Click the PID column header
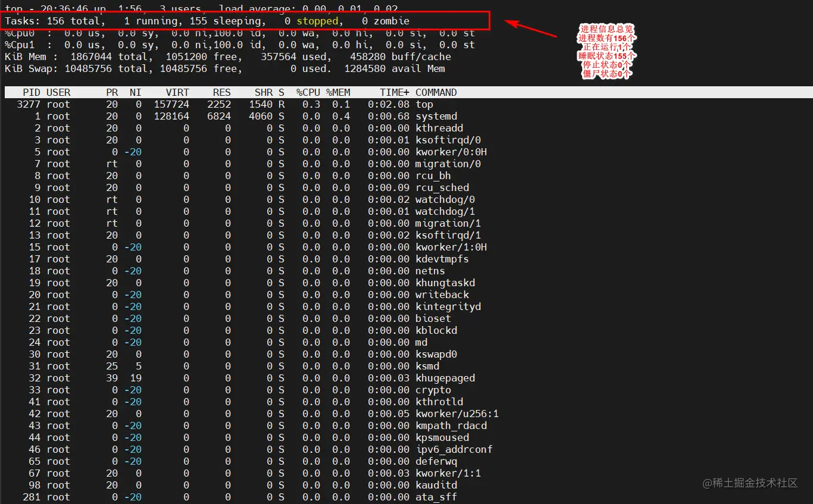This screenshot has width=813, height=504. [32, 92]
